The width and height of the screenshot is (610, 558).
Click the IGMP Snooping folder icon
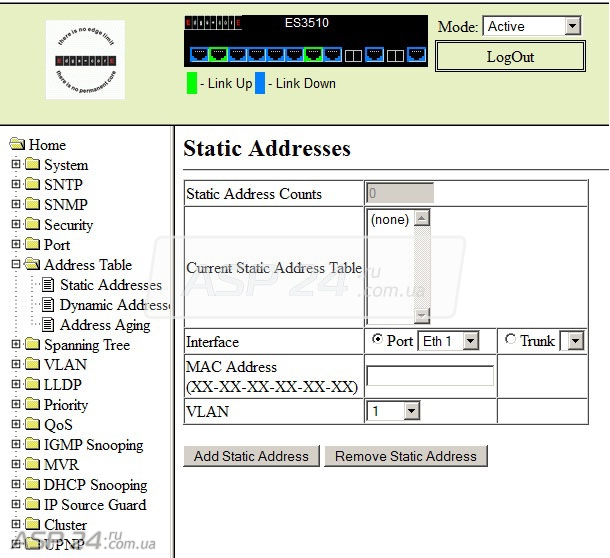coord(32,444)
